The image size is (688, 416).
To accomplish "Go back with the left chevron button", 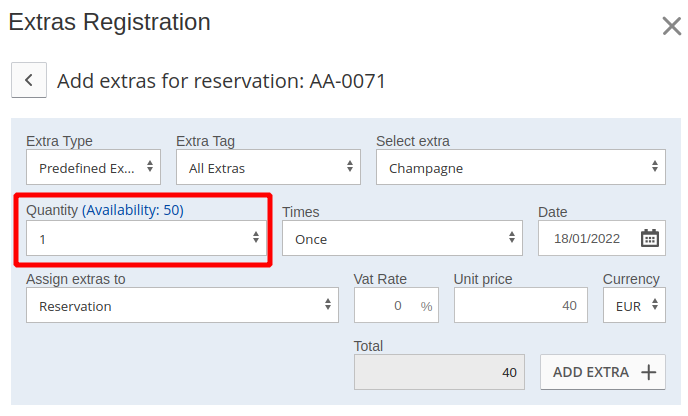I will coord(29,80).
